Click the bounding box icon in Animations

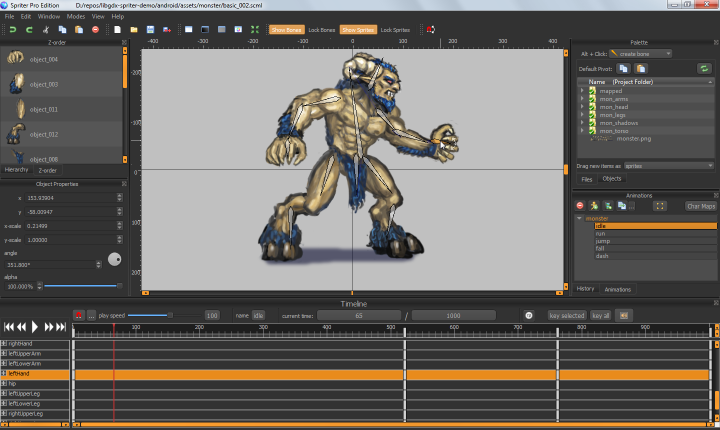pos(660,206)
